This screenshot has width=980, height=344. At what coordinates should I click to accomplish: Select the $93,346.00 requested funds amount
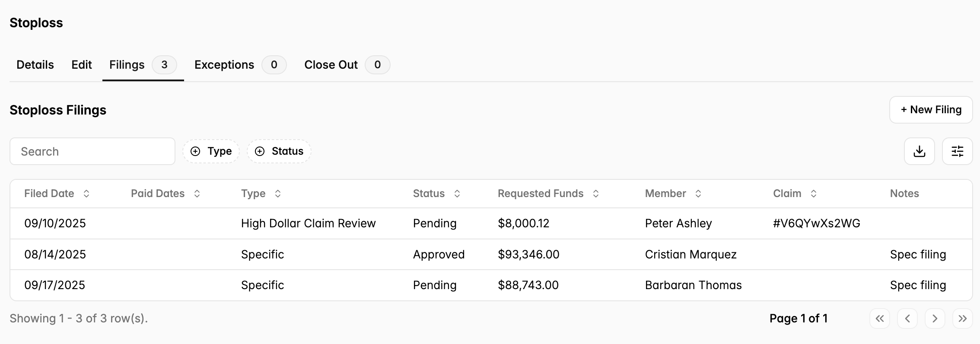(x=528, y=255)
